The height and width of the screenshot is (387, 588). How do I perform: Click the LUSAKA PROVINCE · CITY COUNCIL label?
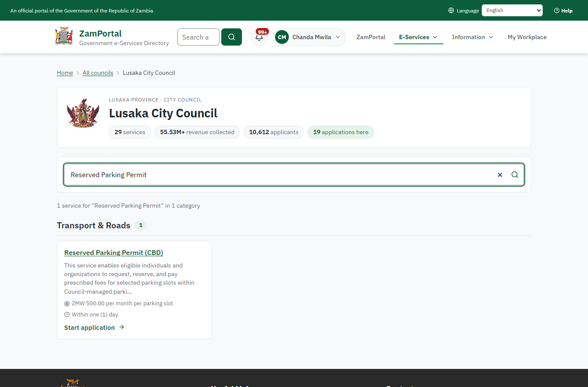(x=155, y=100)
